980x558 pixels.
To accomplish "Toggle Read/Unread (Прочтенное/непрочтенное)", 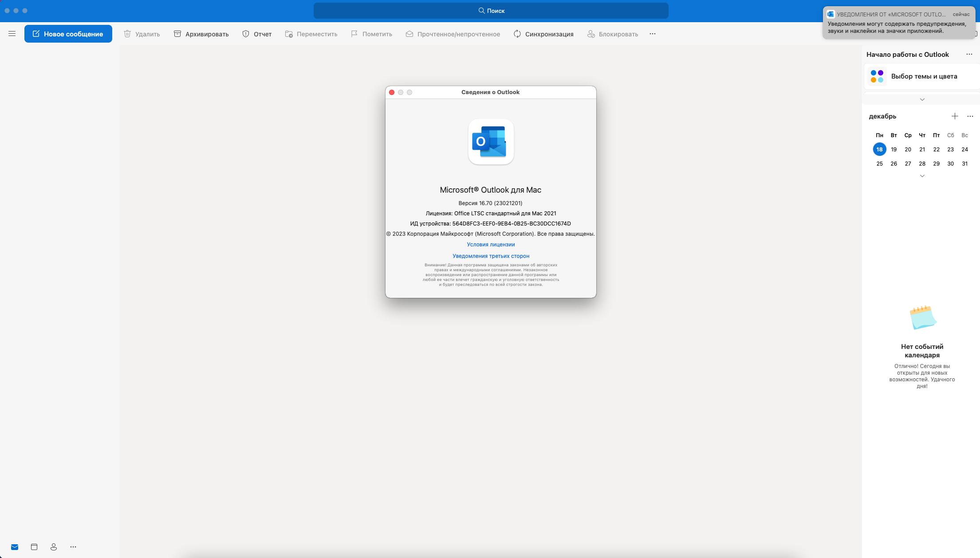I will pyautogui.click(x=453, y=34).
